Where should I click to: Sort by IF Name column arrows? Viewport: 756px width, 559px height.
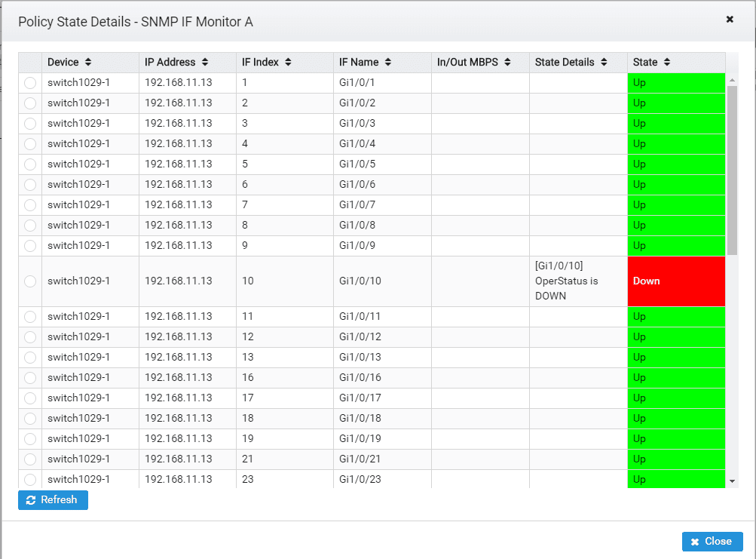coord(387,63)
